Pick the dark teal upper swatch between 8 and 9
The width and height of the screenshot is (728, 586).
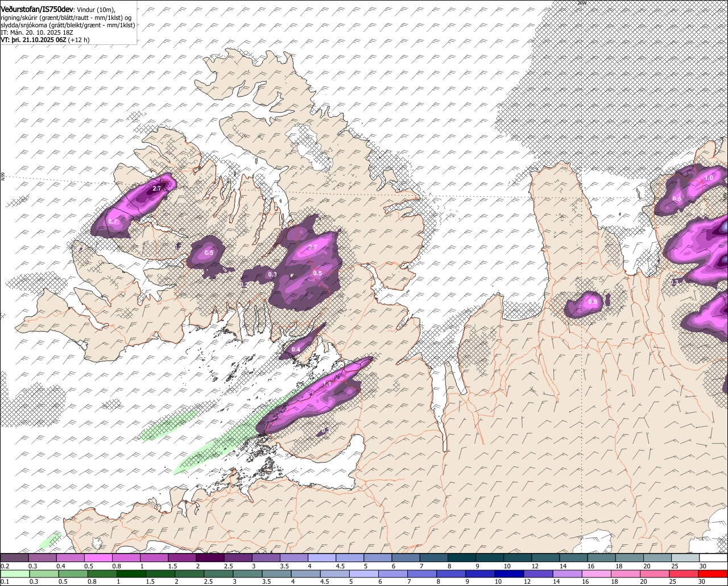coord(462,558)
